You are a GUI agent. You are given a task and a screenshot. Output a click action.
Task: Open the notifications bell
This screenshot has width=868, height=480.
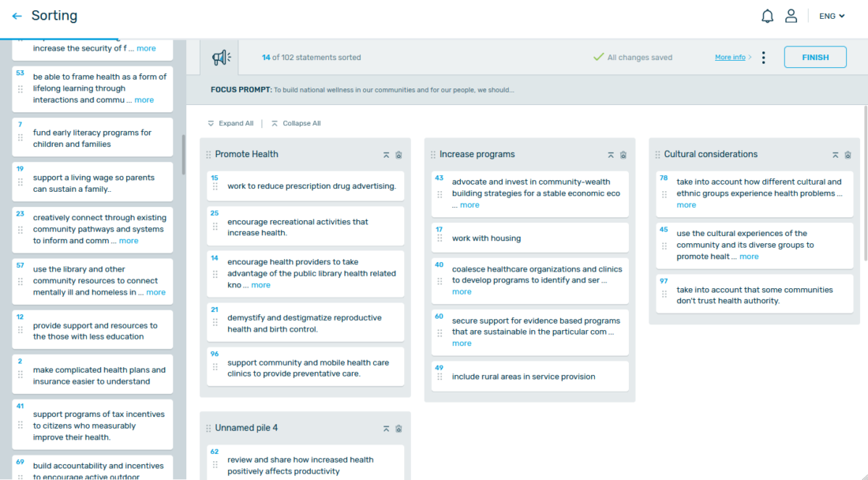pyautogui.click(x=766, y=15)
